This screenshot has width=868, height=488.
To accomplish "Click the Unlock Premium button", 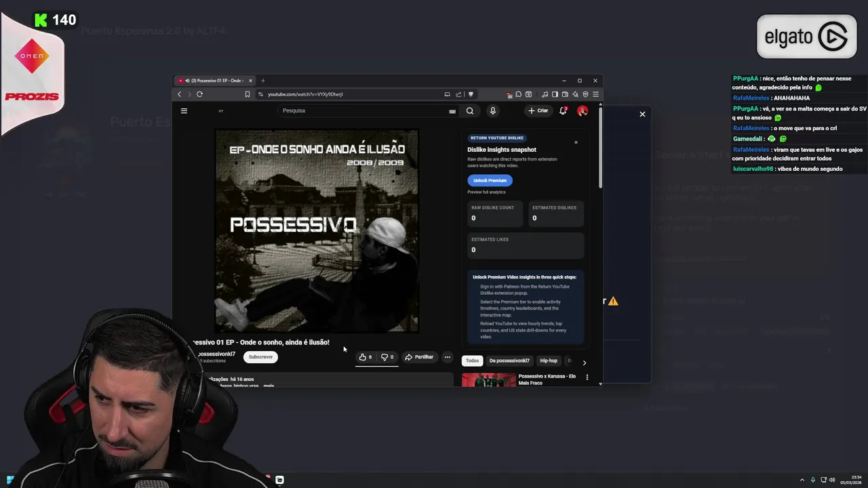I will pyautogui.click(x=490, y=180).
